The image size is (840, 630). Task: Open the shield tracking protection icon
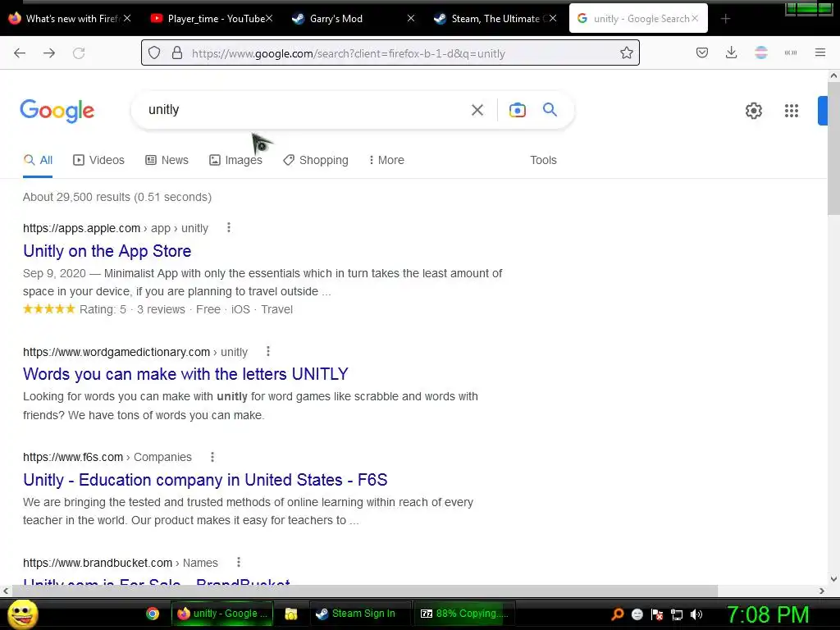coord(154,53)
